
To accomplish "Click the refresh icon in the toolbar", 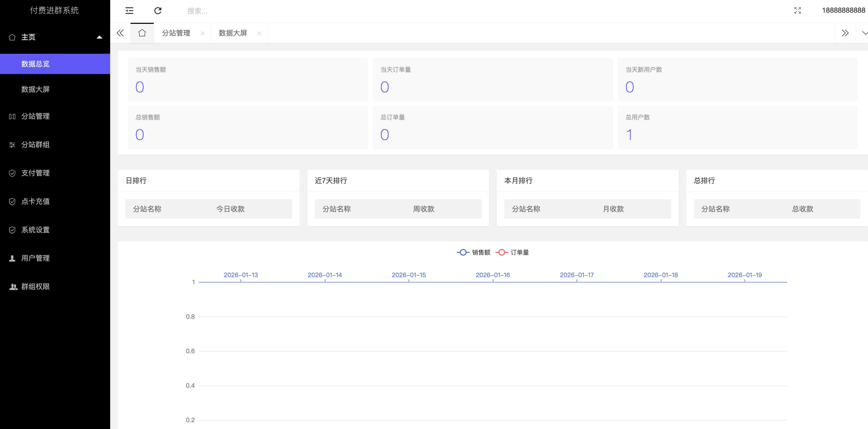I will pyautogui.click(x=158, y=10).
